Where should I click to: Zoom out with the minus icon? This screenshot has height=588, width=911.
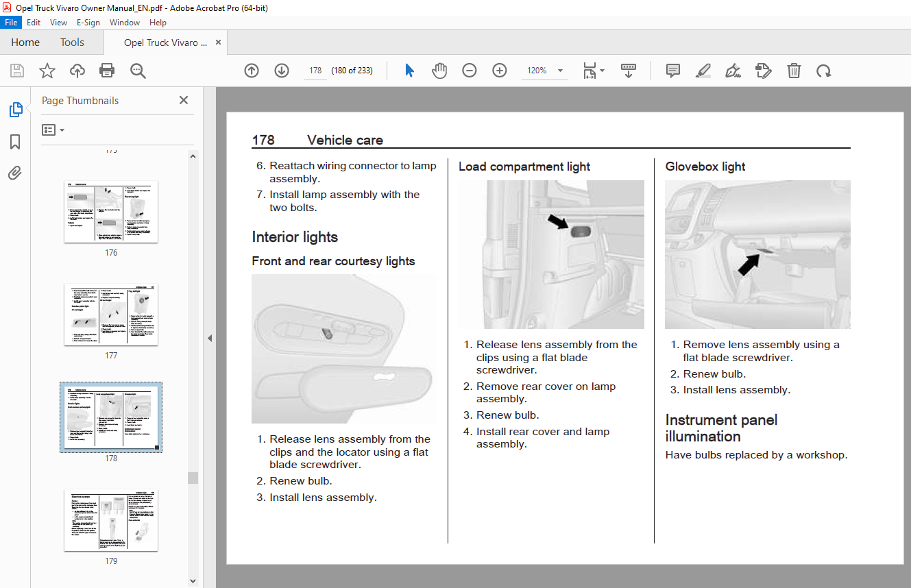(x=470, y=71)
